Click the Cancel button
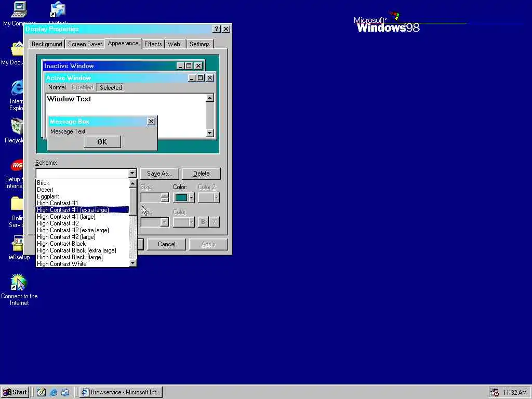 click(x=167, y=244)
